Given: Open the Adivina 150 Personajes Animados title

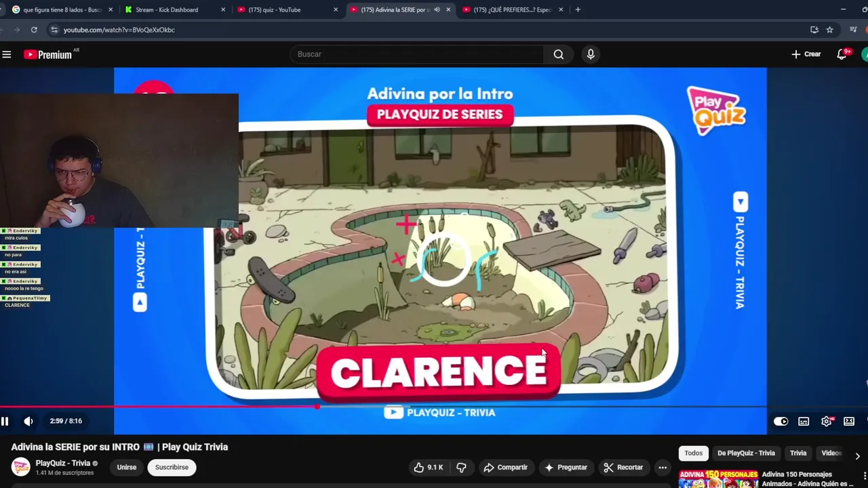Looking at the screenshot, I should pyautogui.click(x=807, y=479).
